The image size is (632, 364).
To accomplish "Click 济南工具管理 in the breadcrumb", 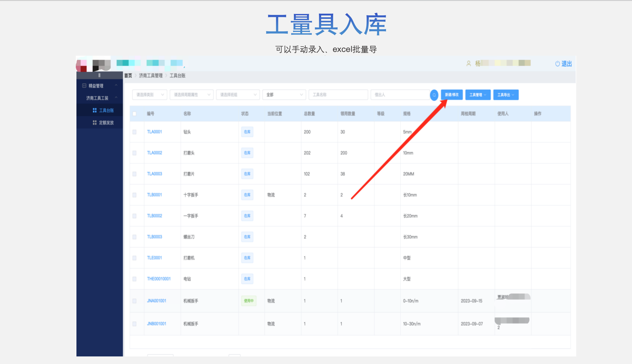I will tap(151, 76).
